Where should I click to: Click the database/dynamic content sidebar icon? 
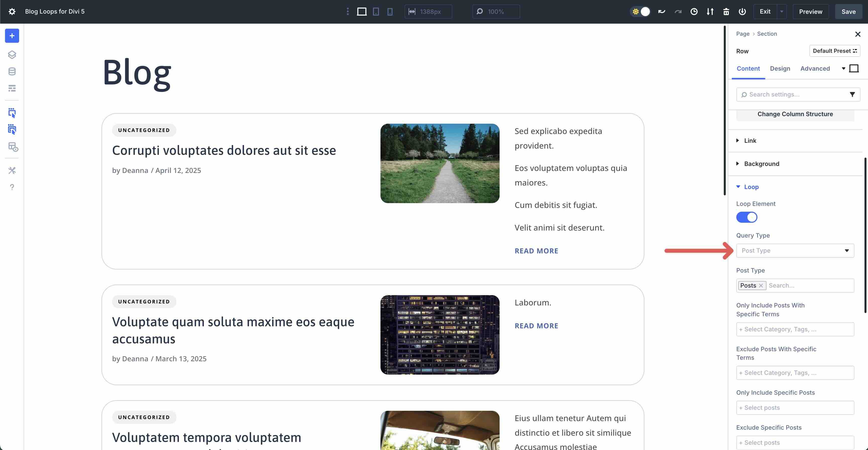(x=12, y=71)
